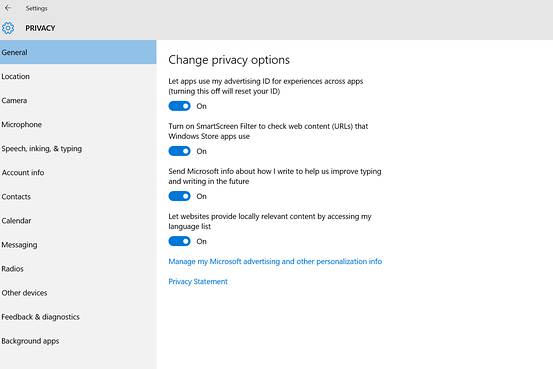This screenshot has height=369, width=553.
Task: Open the Location settings section
Action: pos(78,76)
